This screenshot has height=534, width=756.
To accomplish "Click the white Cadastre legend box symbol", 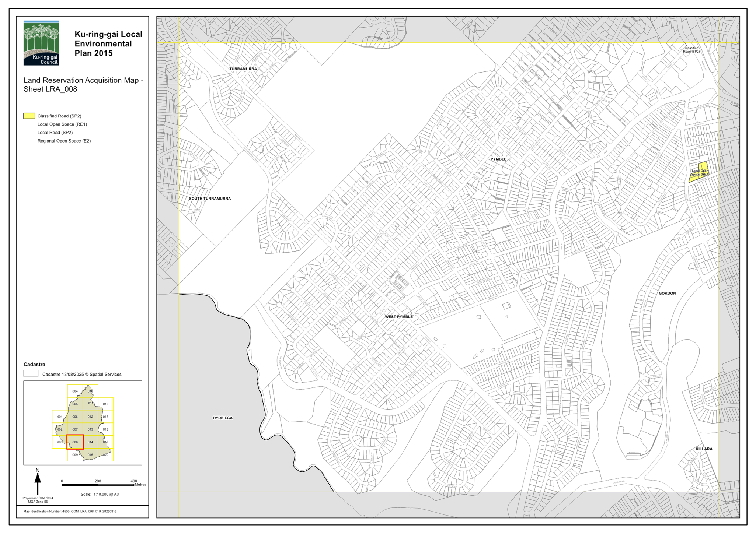I will (31, 374).
